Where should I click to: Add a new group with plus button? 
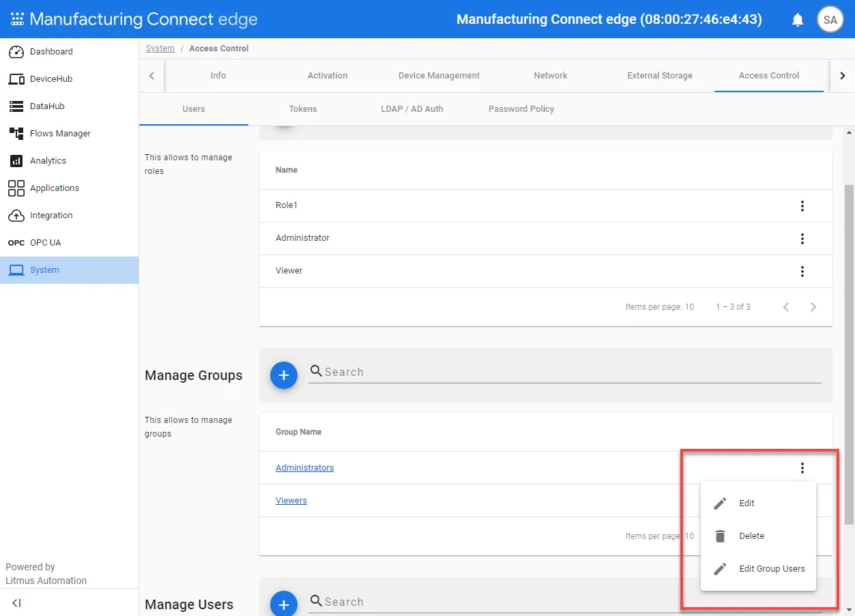click(284, 375)
